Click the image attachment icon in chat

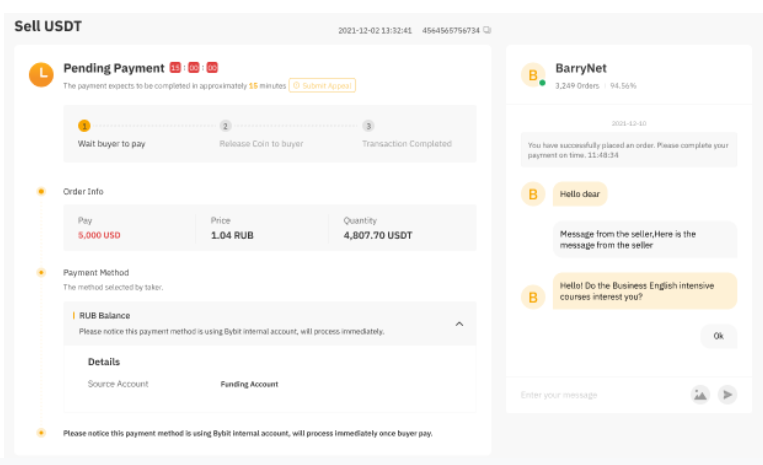700,394
